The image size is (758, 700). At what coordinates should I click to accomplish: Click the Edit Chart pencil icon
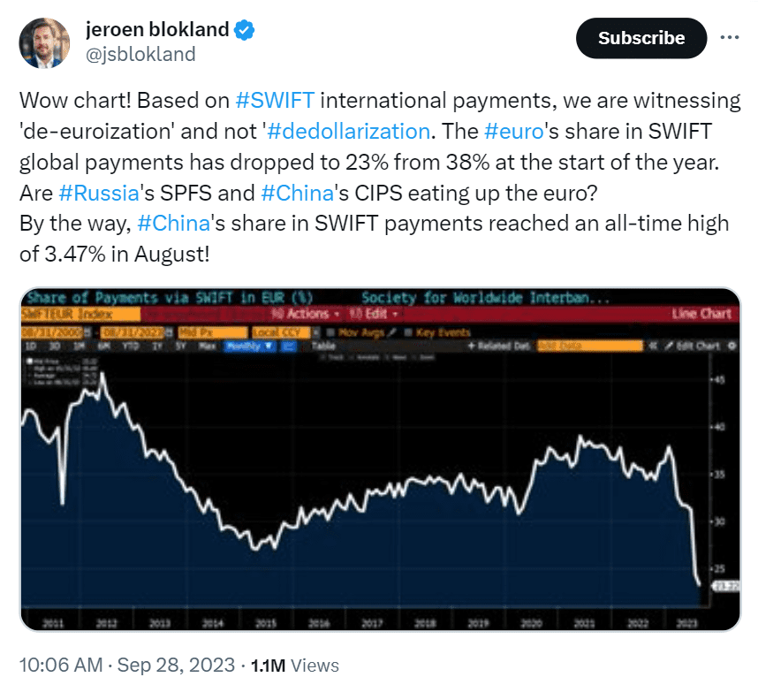tap(671, 345)
